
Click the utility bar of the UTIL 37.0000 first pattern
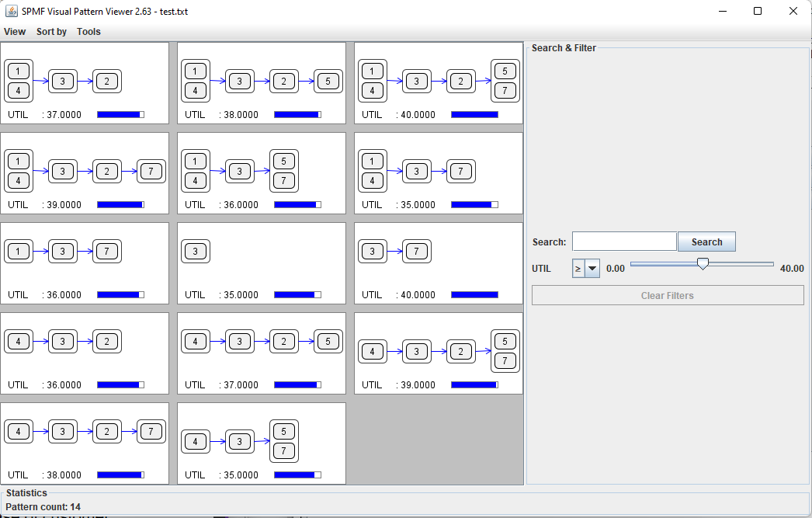(x=120, y=115)
